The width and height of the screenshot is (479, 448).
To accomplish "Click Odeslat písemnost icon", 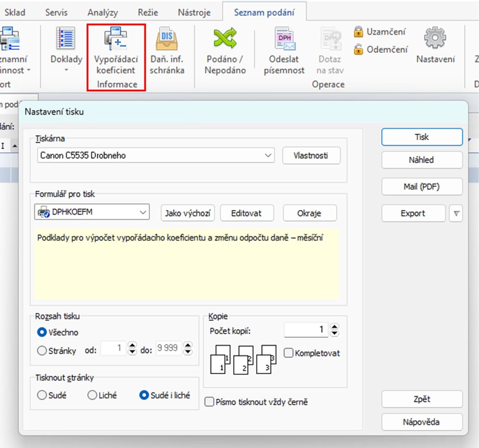I will click(x=284, y=39).
